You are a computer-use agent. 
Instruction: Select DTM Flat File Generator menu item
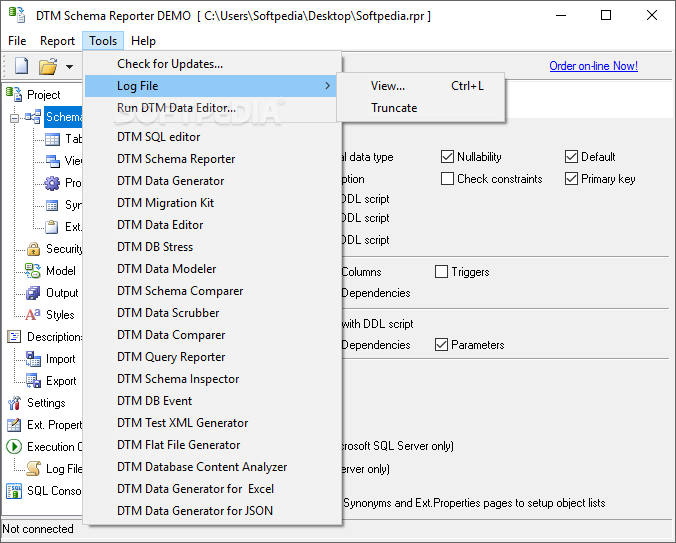tap(210, 445)
